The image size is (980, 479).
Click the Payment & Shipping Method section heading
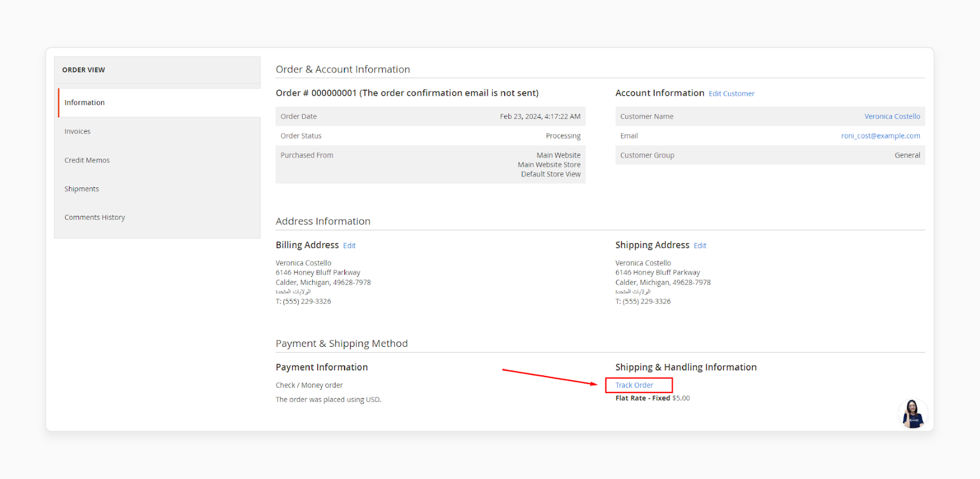pos(341,344)
